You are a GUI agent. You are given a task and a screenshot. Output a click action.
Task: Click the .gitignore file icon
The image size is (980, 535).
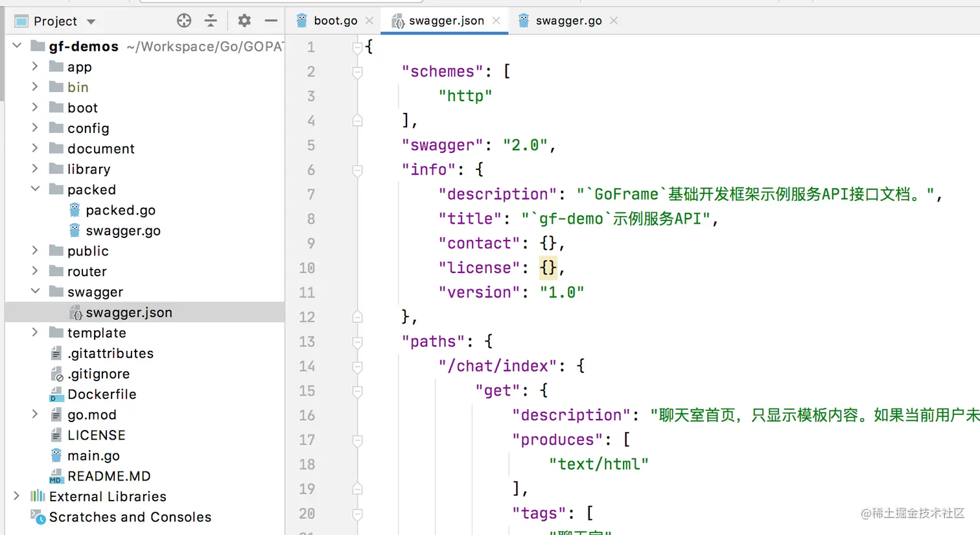(56, 374)
